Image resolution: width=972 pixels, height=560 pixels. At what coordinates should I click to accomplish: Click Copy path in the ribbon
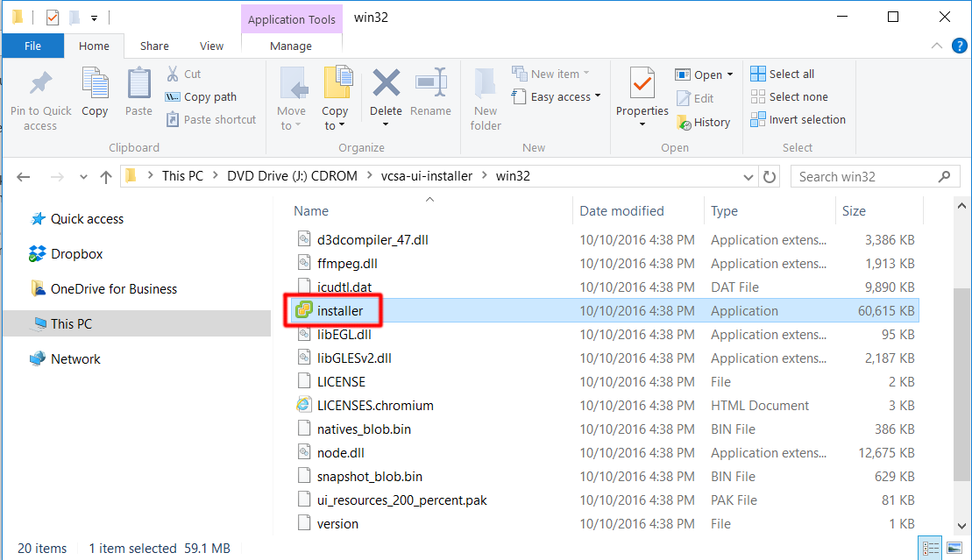201,96
